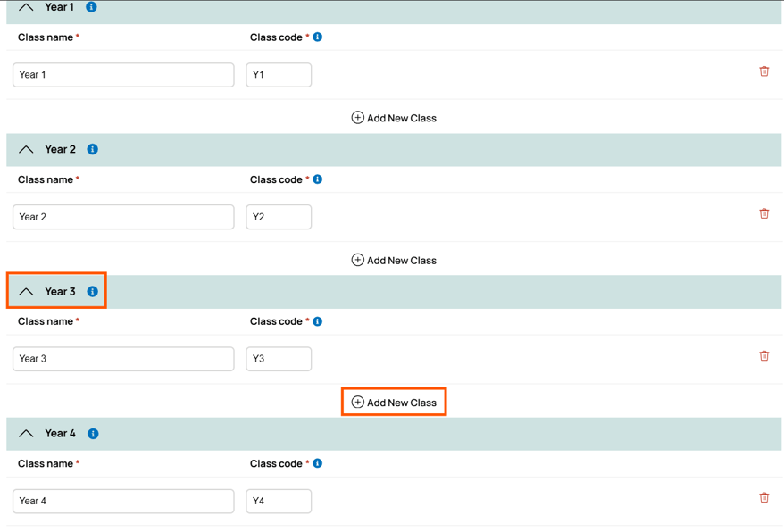
Task: Collapse the Year 4 section
Action: [x=26, y=433]
